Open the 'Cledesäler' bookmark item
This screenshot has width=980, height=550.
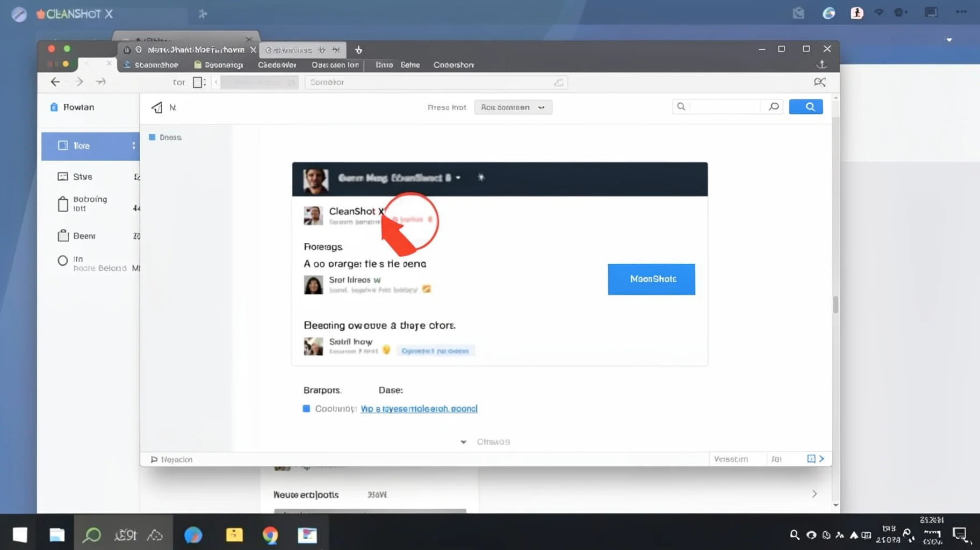pos(277,65)
